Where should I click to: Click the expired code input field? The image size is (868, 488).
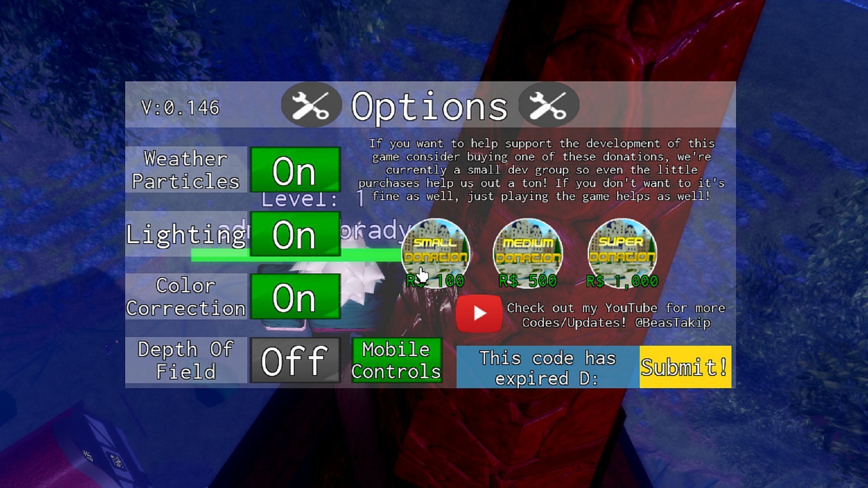click(546, 366)
